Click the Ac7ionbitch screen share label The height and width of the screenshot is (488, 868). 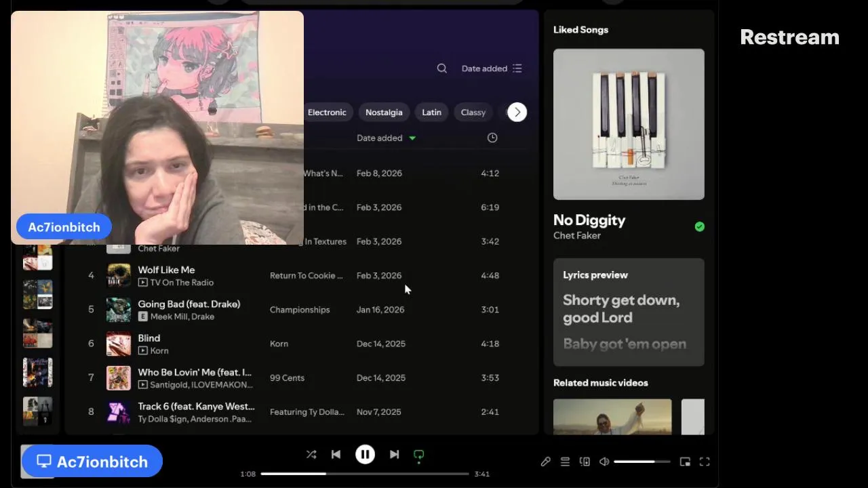point(92,462)
